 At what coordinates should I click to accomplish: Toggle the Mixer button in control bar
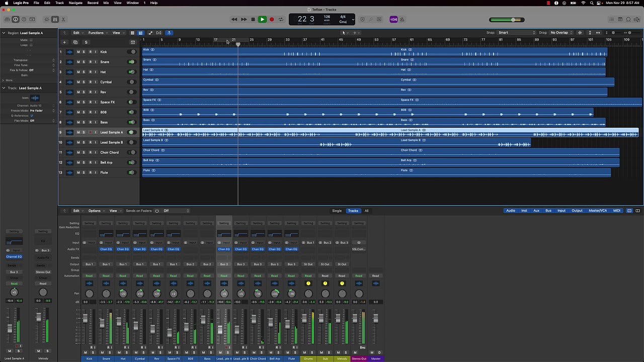click(x=55, y=20)
